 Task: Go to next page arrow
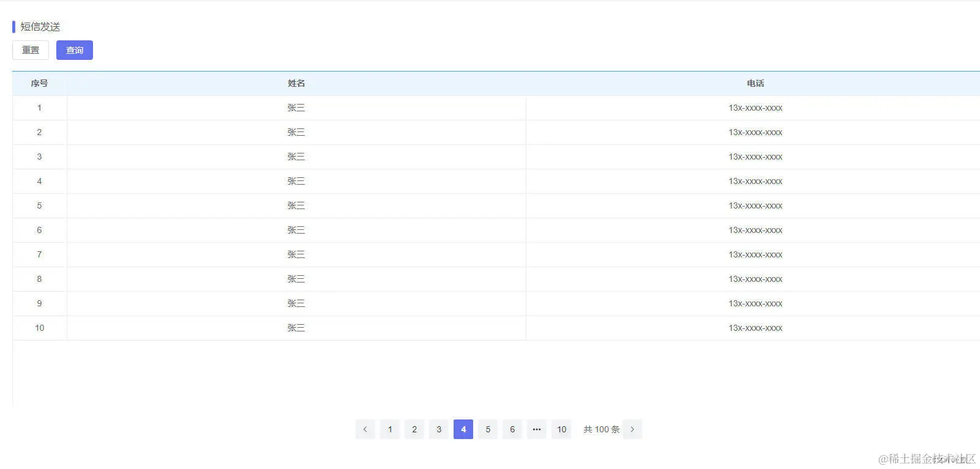point(632,429)
